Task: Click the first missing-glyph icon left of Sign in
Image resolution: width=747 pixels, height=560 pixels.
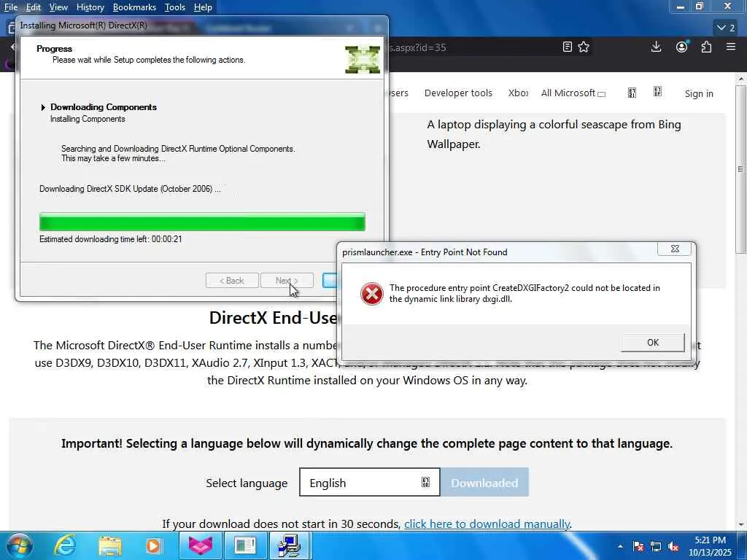Action: [x=632, y=93]
